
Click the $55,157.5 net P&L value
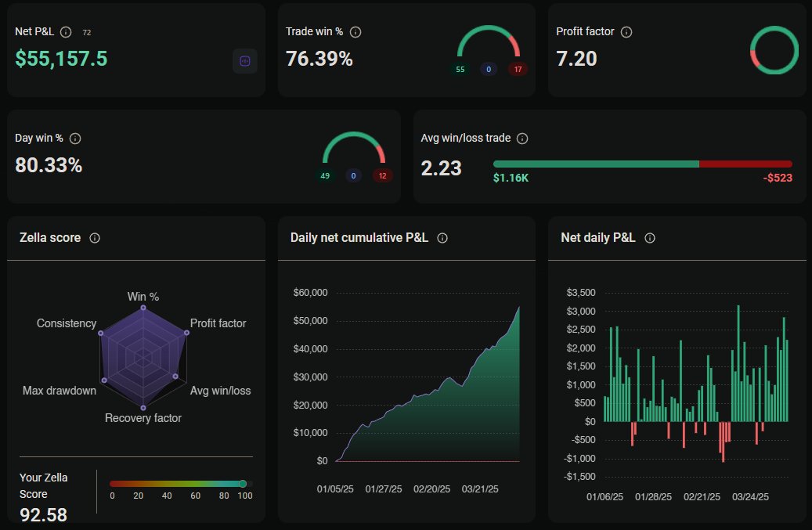click(x=61, y=59)
